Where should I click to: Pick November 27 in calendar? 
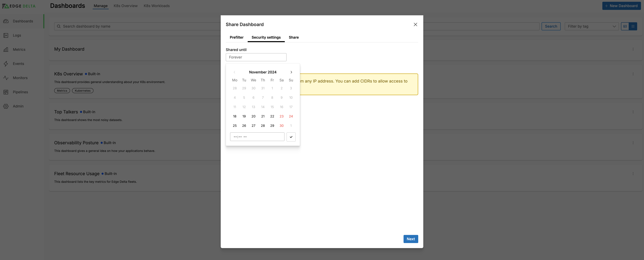[253, 126]
